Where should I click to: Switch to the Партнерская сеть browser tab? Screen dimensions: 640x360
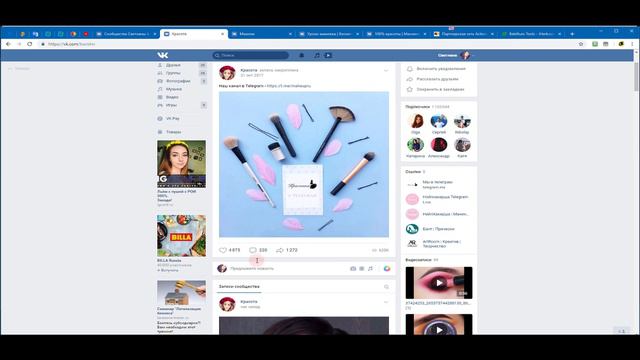click(x=463, y=34)
